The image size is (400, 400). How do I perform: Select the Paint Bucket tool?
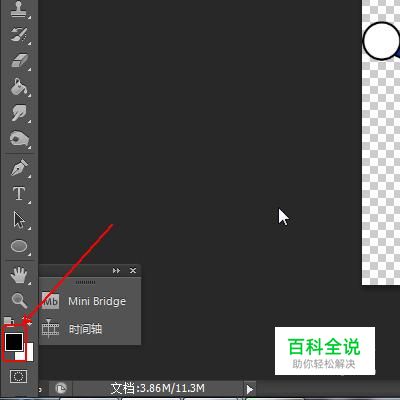point(19,87)
